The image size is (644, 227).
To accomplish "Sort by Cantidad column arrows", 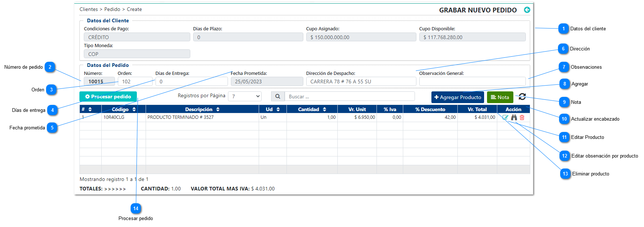I will coord(325,109).
